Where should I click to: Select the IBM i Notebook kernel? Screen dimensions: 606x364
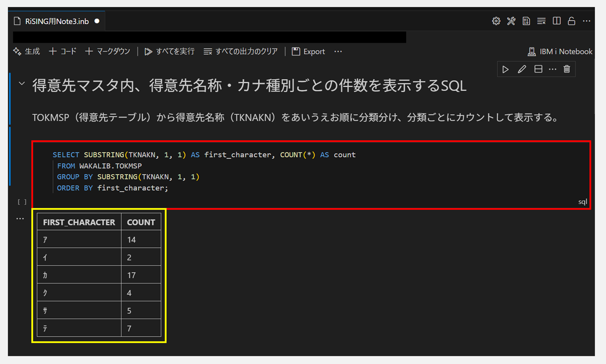pos(560,51)
